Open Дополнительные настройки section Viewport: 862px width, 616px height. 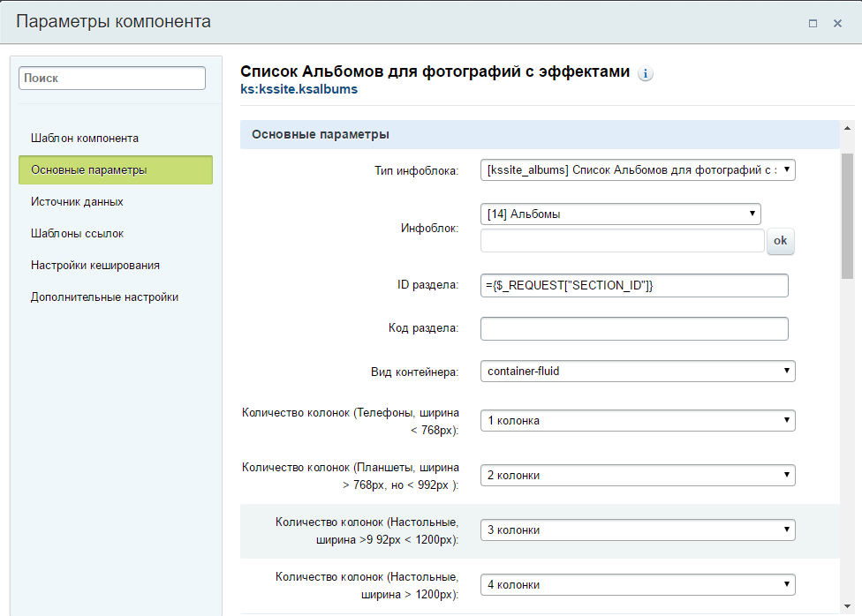104,297
